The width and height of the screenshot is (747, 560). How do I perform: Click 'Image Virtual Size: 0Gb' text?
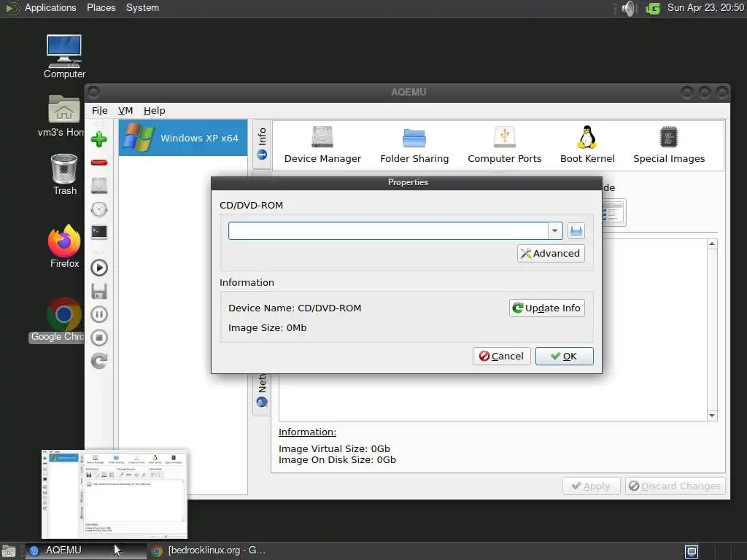(334, 448)
